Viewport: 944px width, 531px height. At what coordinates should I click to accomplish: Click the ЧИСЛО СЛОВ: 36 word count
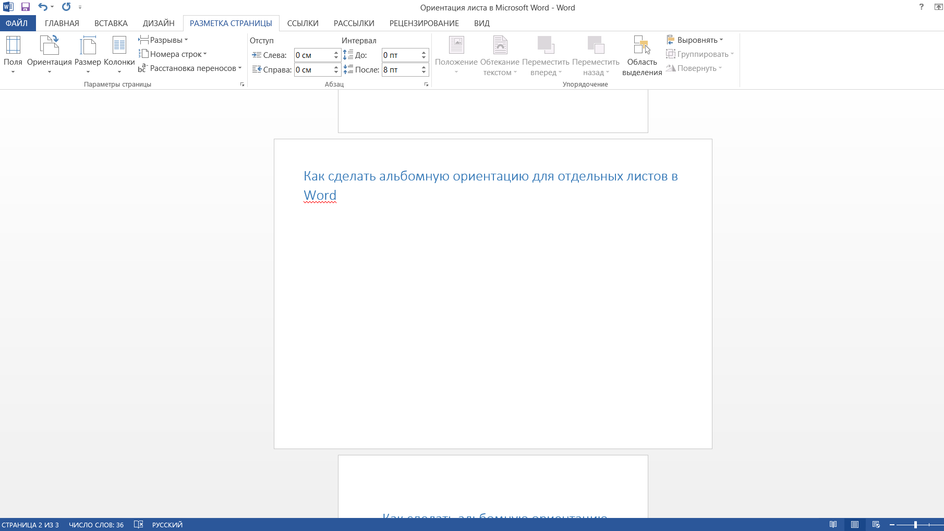click(96, 525)
